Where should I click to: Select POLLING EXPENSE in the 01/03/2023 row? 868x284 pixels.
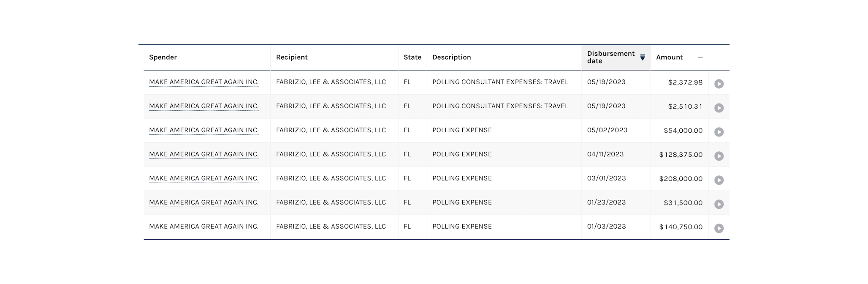point(462,227)
